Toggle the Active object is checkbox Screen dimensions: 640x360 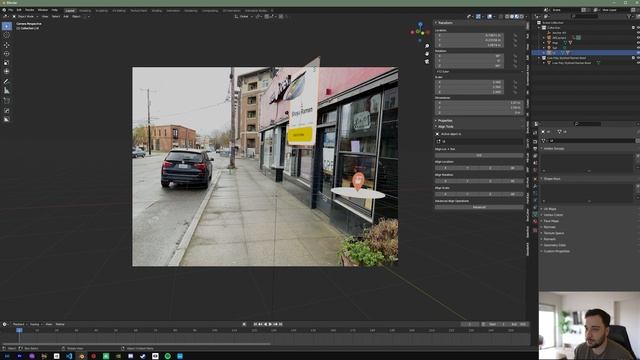pos(437,134)
